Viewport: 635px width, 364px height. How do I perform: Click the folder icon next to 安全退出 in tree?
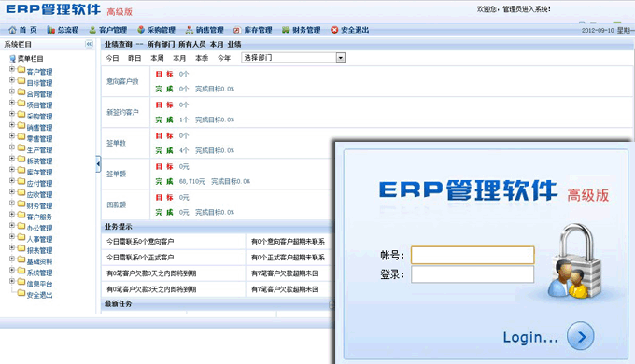pyautogui.click(x=21, y=293)
